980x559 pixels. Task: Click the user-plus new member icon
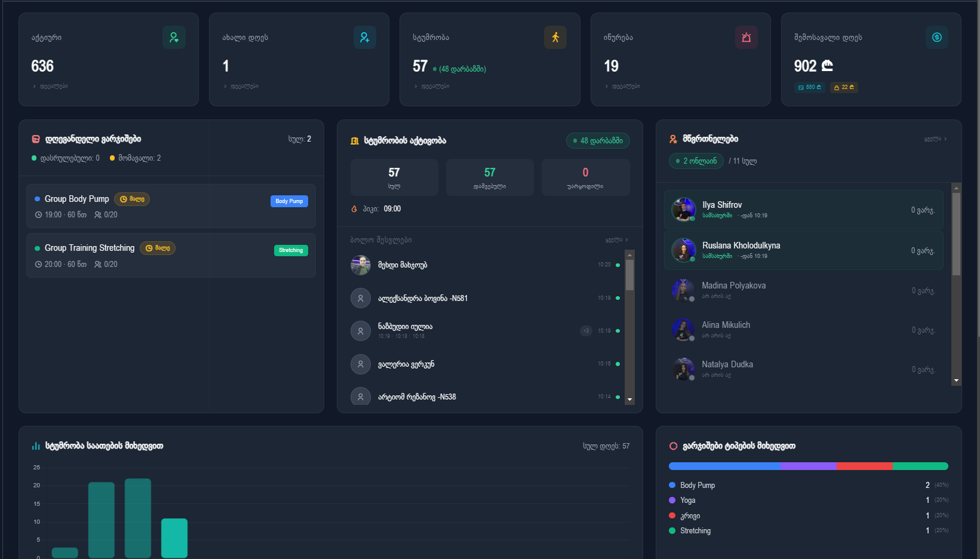pos(364,37)
